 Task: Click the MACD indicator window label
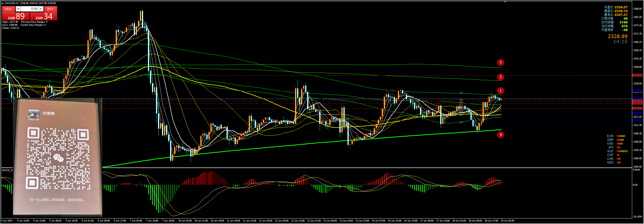[x=7, y=170]
